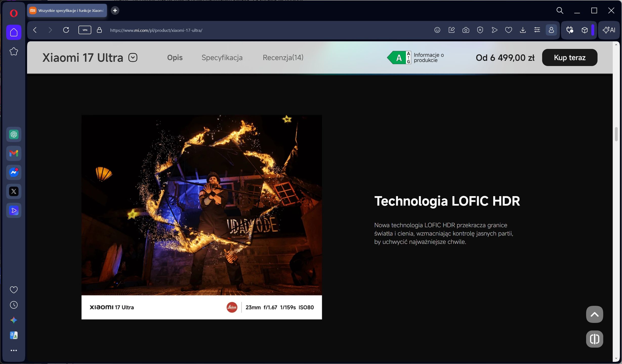Screen dimensions: 622x364
Task: Click the price text Od 6 499,00 zł
Action: click(x=505, y=58)
